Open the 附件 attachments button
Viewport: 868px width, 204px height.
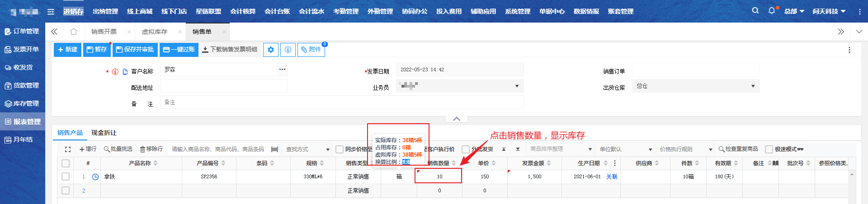click(x=311, y=50)
